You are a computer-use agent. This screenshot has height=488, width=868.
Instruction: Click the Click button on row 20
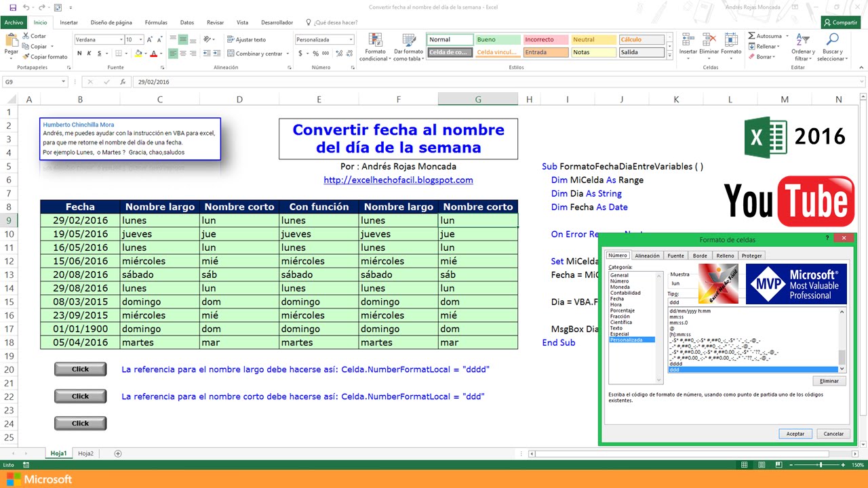pyautogui.click(x=80, y=369)
